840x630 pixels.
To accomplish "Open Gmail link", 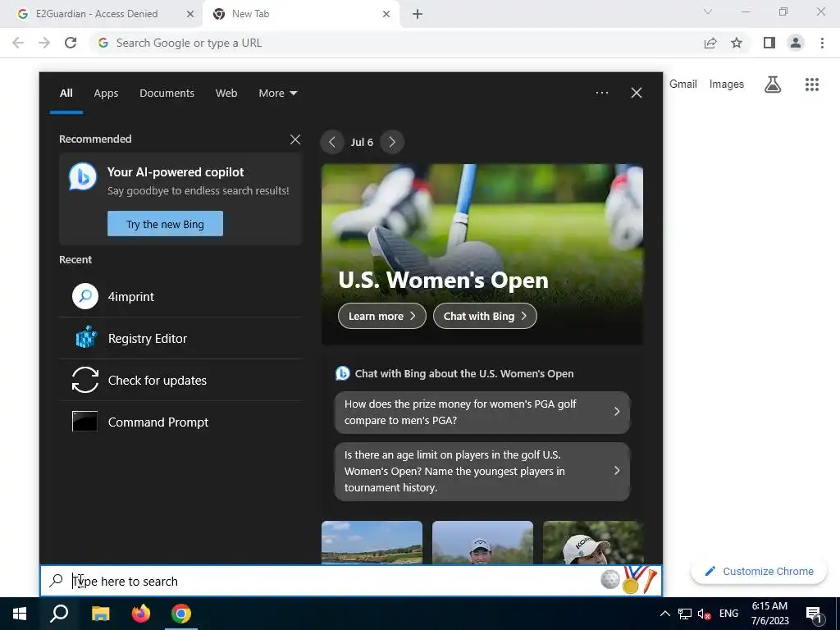I will (x=683, y=84).
